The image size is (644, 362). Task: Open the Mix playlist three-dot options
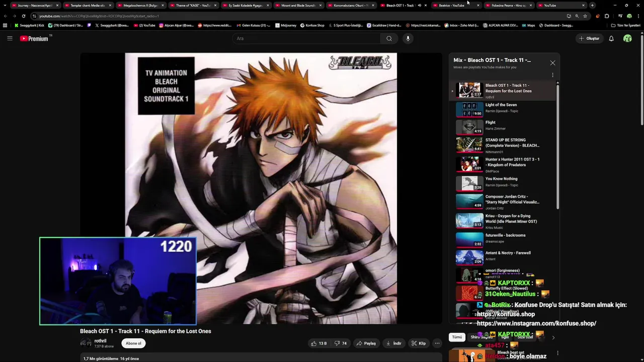[552, 75]
